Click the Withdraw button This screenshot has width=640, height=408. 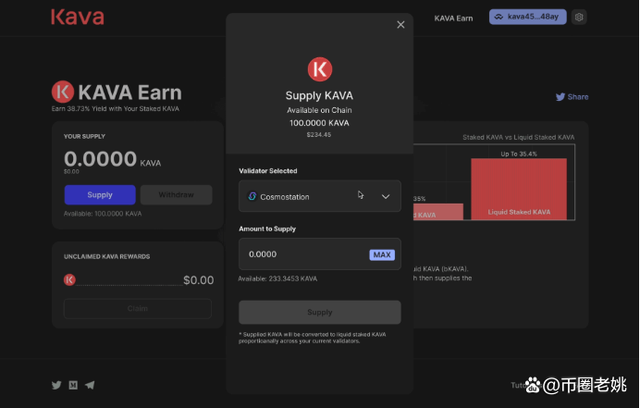point(176,195)
